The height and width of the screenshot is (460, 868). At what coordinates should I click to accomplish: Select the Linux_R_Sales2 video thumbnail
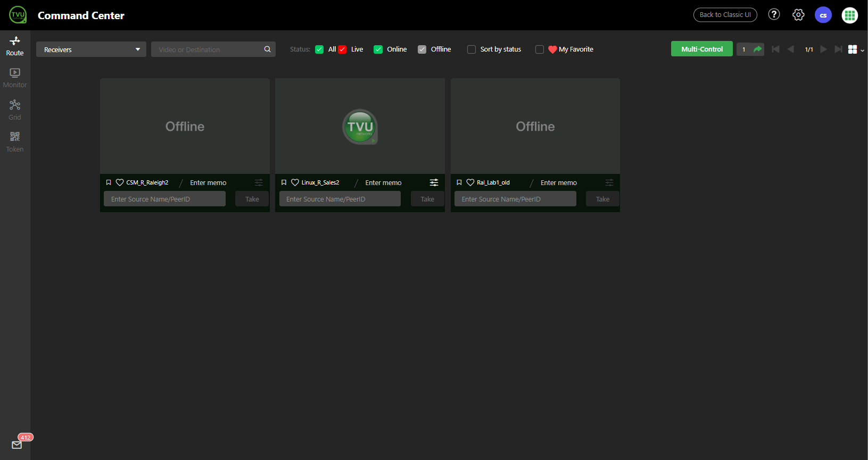click(360, 126)
